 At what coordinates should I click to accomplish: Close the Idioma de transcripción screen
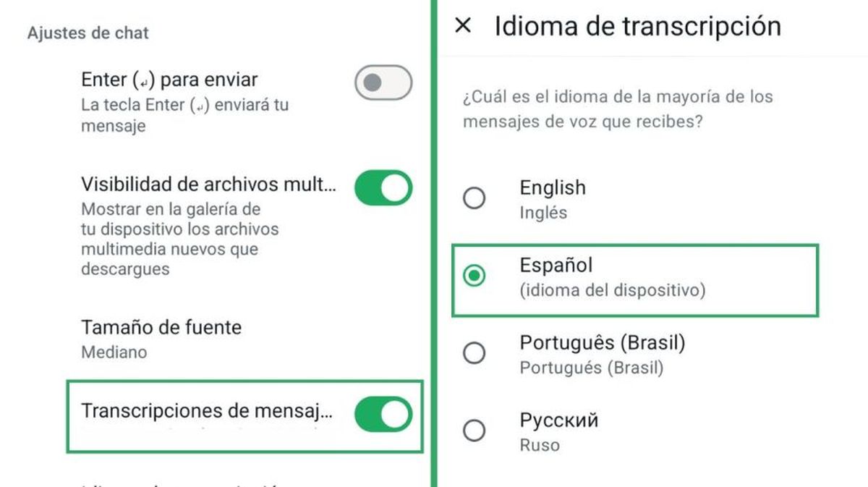pyautogui.click(x=464, y=25)
